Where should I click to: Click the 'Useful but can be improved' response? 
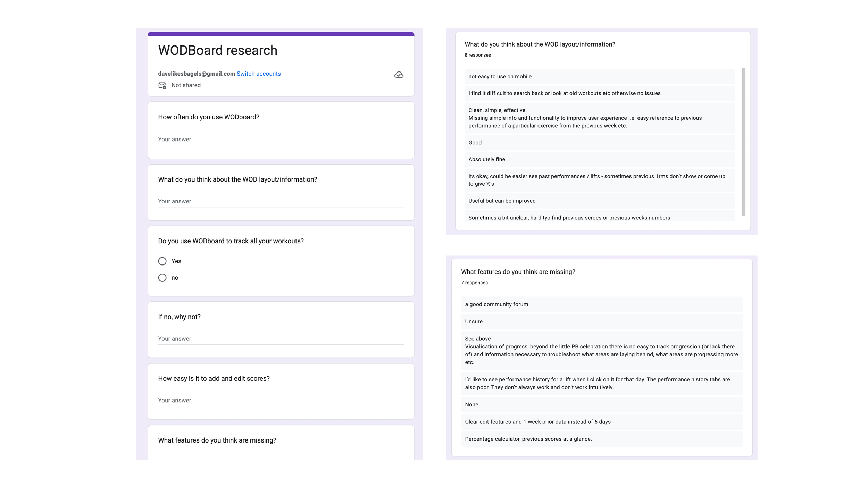(x=502, y=201)
